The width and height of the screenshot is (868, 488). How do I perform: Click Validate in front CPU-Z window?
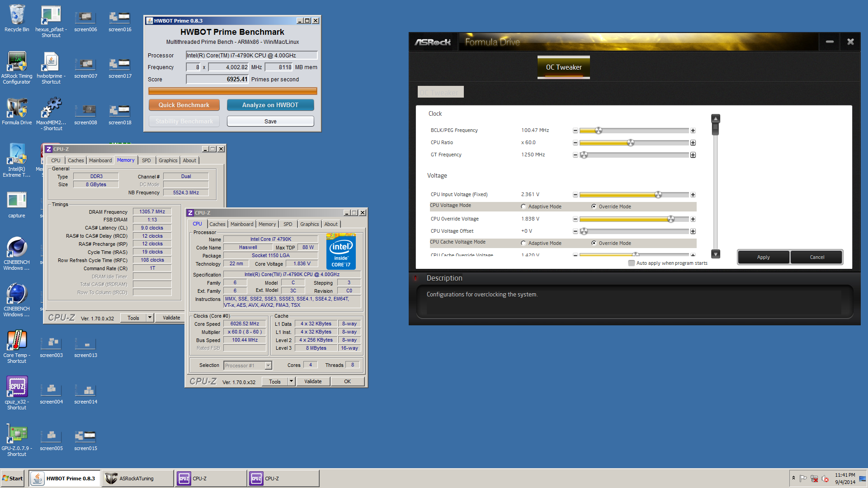click(x=313, y=381)
